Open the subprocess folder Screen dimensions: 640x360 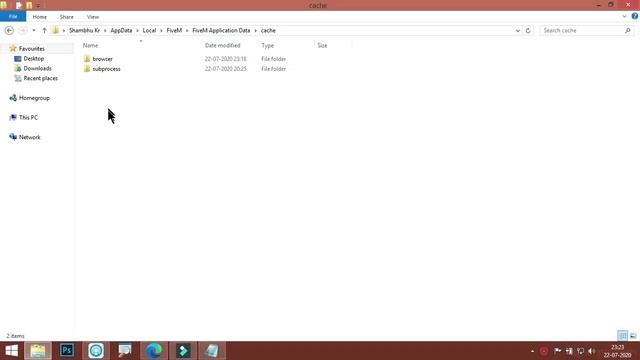pos(106,69)
